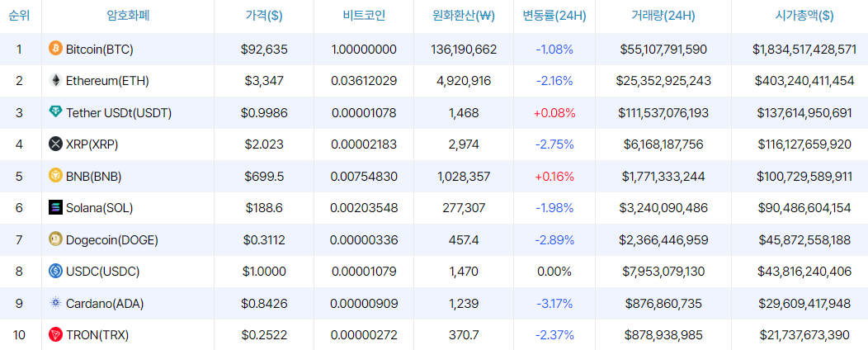Select Ethereum won value 4,920,916
The height and width of the screenshot is (350, 868).
(464, 81)
